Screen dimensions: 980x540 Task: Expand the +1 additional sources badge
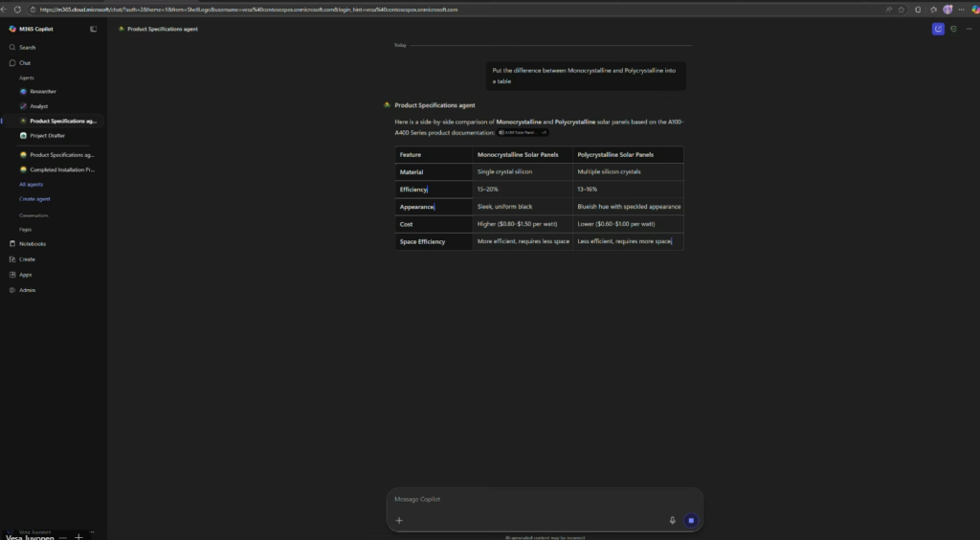(544, 132)
